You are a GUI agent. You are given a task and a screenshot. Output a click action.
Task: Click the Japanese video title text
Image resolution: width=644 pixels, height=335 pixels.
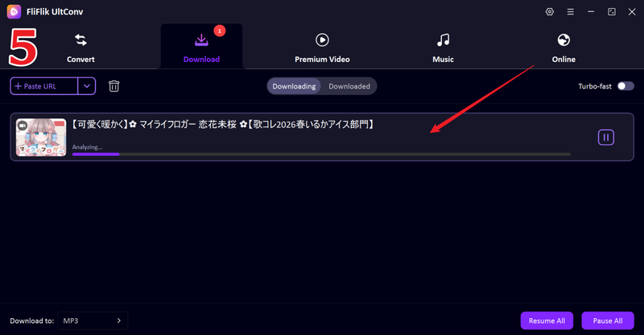[x=223, y=124]
